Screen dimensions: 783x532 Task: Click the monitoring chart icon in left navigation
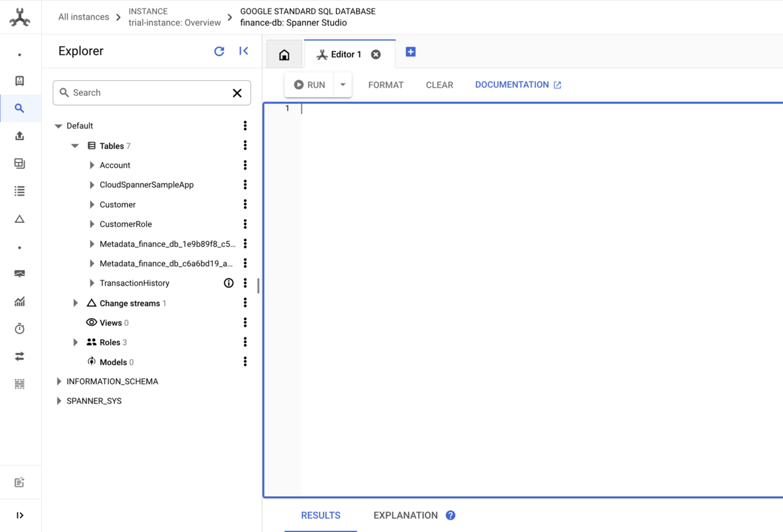(20, 301)
